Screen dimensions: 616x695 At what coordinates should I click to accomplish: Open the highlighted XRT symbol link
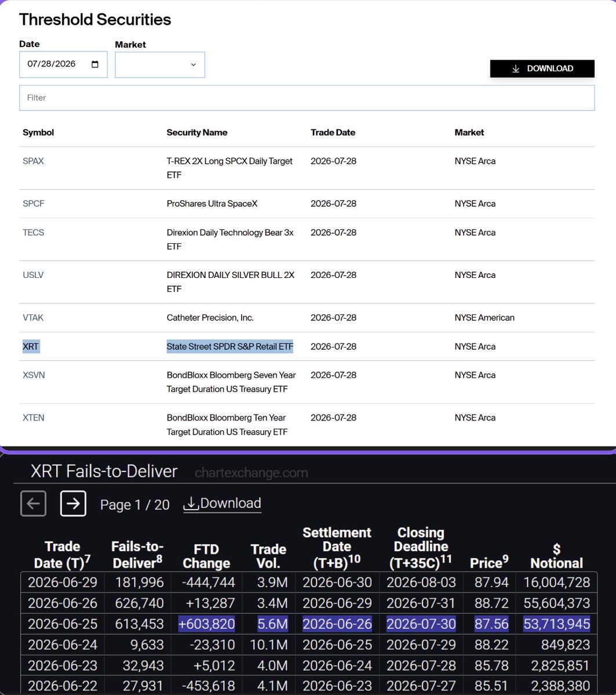(31, 346)
